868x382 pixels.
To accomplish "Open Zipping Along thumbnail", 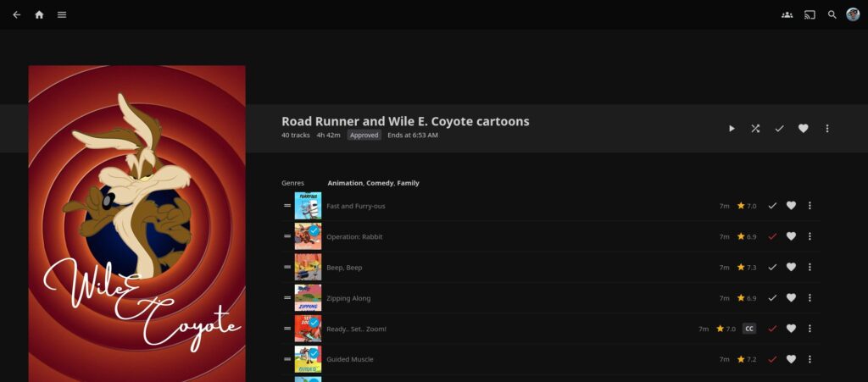I will coord(308,298).
